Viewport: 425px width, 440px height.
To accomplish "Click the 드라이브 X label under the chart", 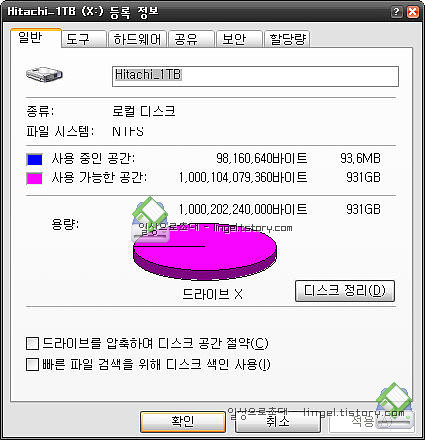I will 213,294.
